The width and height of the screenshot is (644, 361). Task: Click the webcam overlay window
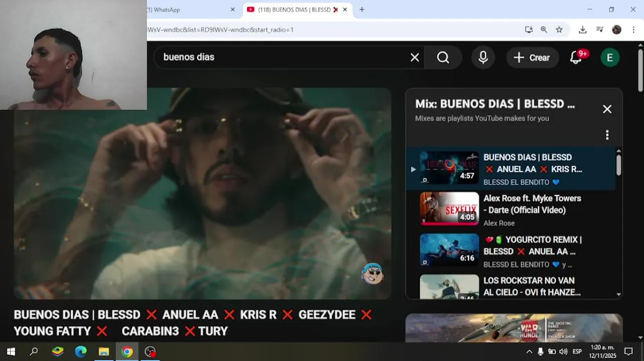pyautogui.click(x=73, y=55)
